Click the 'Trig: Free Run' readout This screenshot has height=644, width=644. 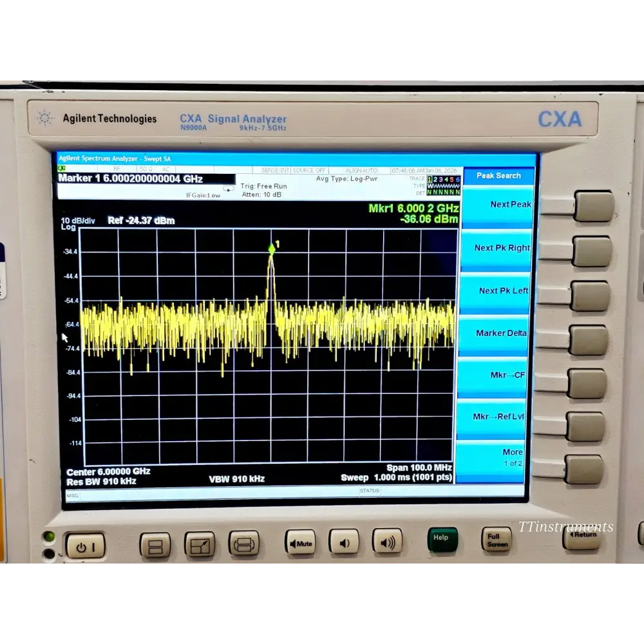pos(263,186)
